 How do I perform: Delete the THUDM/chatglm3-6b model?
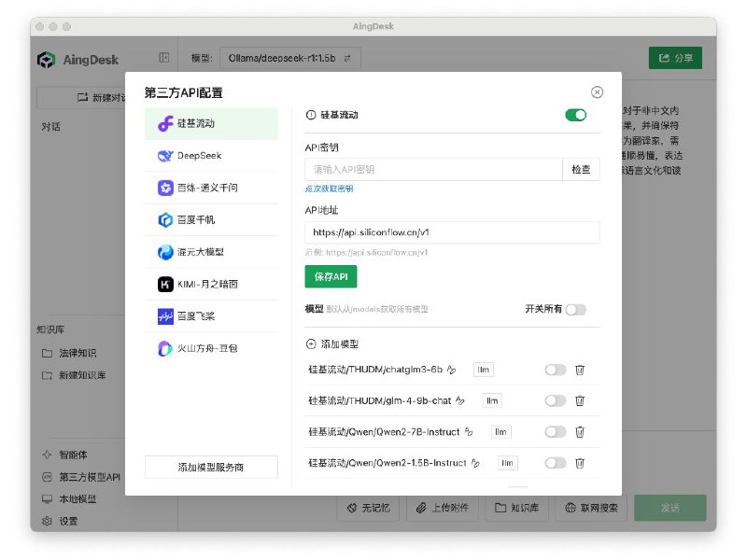pos(580,370)
